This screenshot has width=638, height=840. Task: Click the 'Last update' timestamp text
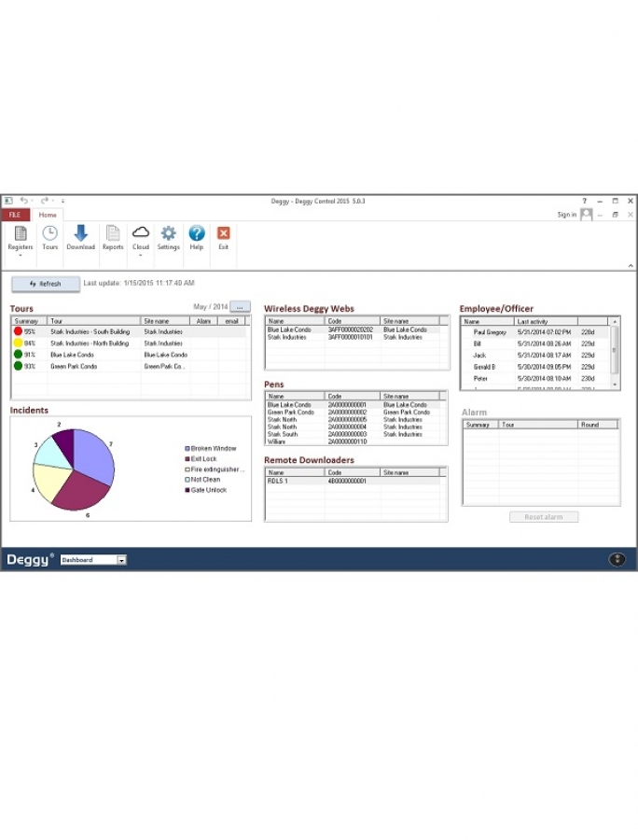[x=139, y=283]
